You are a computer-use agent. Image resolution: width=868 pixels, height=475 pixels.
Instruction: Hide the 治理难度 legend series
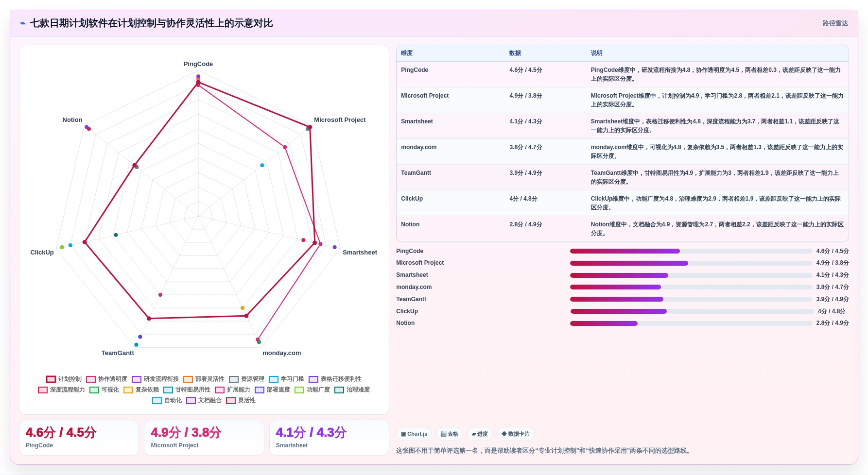[x=352, y=390]
